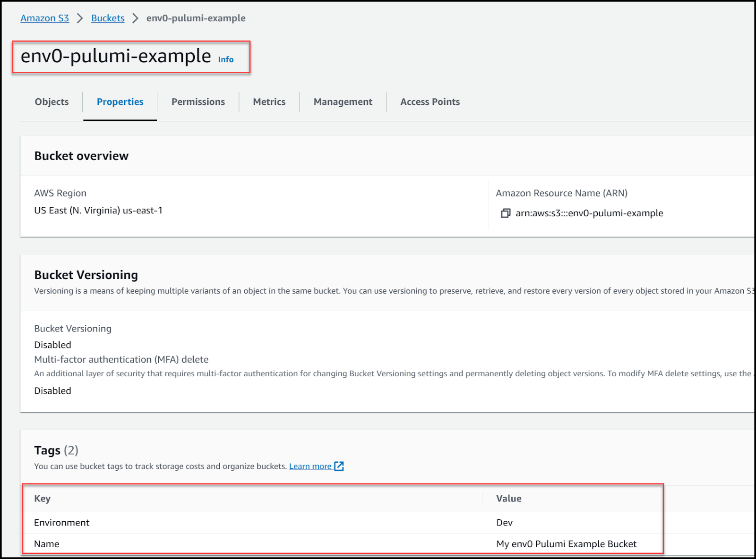Navigate to Buckets breadcrumb link
This screenshot has width=756, height=559.
(108, 18)
